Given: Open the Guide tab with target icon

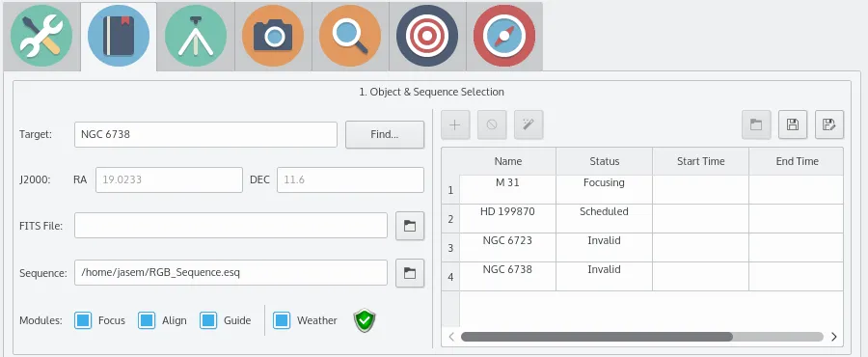Looking at the screenshot, I should (x=427, y=36).
